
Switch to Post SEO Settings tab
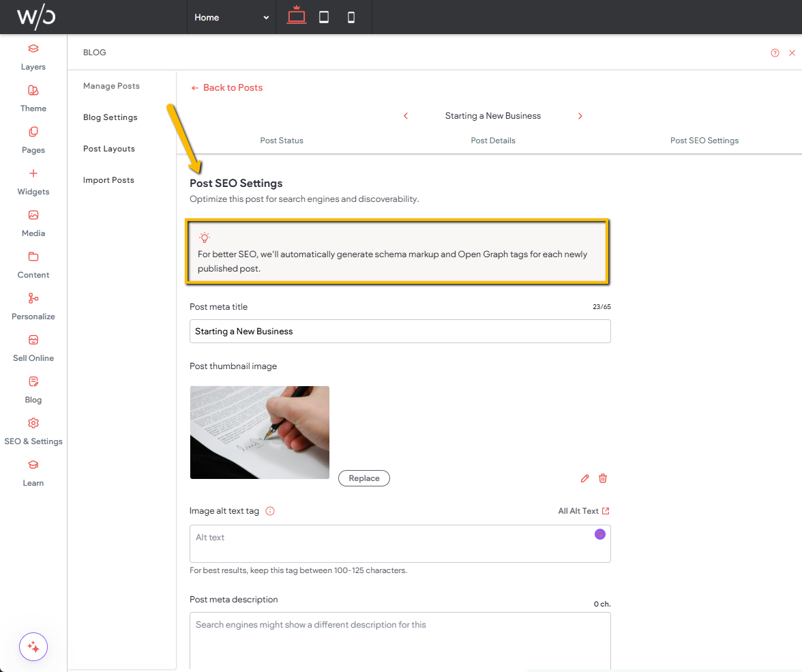[x=704, y=141]
